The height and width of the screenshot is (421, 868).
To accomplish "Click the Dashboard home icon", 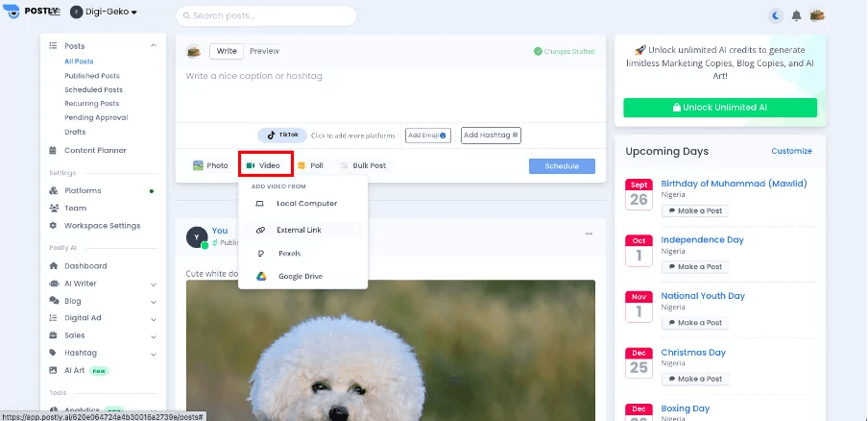I will point(53,266).
